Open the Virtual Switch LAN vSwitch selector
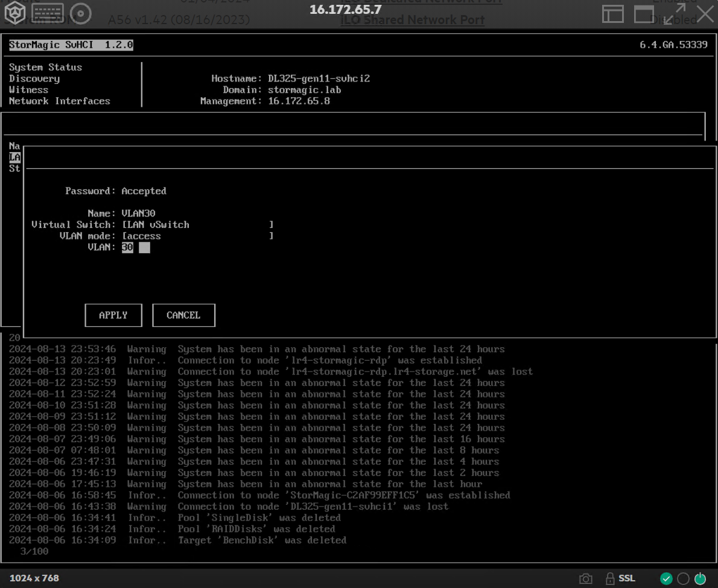This screenshot has width=718, height=588. [198, 225]
